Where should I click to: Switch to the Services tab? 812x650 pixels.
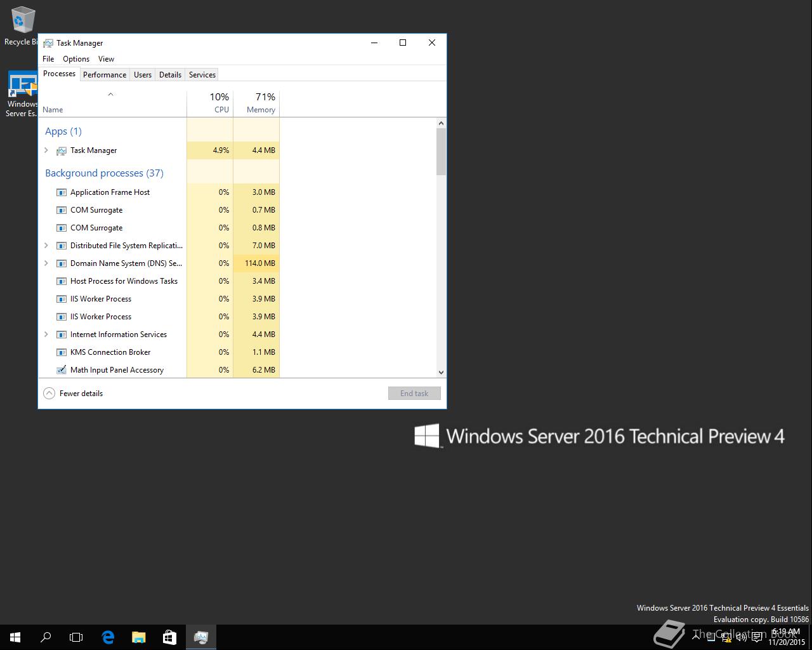[202, 75]
